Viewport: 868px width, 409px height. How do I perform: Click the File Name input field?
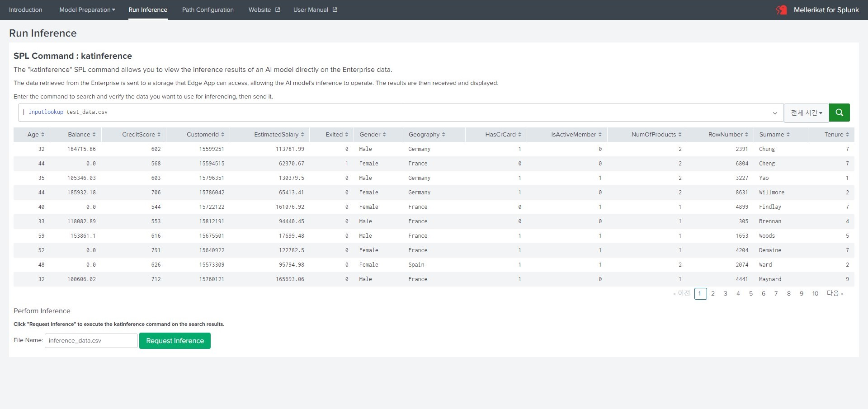[91, 341]
